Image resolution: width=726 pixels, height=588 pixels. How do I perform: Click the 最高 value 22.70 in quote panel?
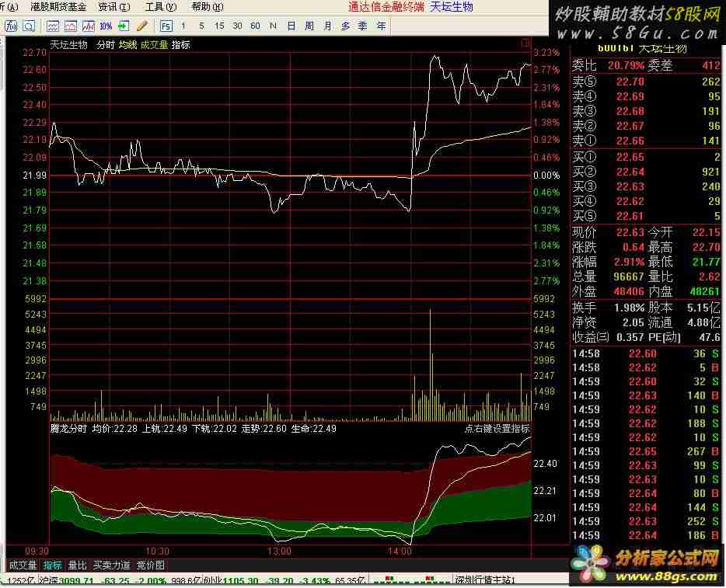(x=707, y=247)
